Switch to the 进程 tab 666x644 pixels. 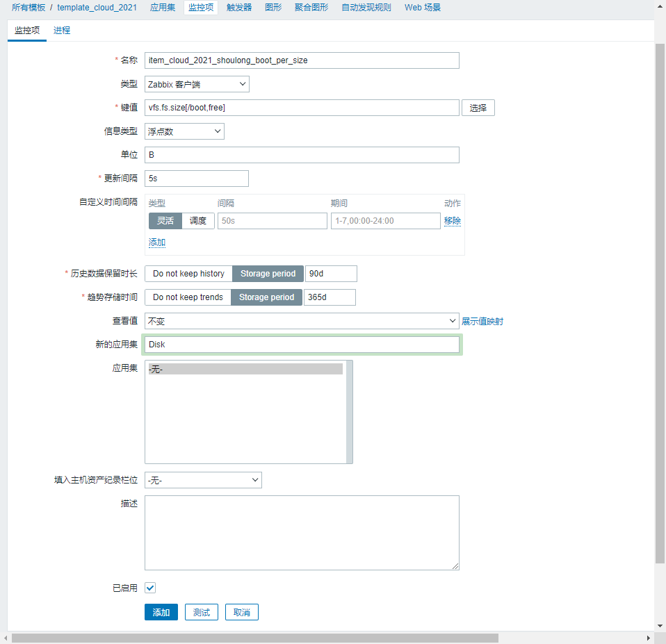[x=62, y=31]
